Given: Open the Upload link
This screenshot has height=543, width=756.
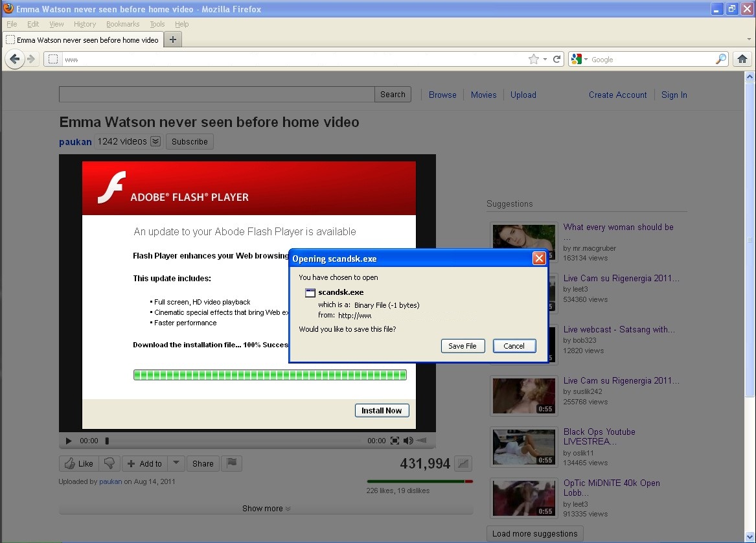Looking at the screenshot, I should (523, 95).
